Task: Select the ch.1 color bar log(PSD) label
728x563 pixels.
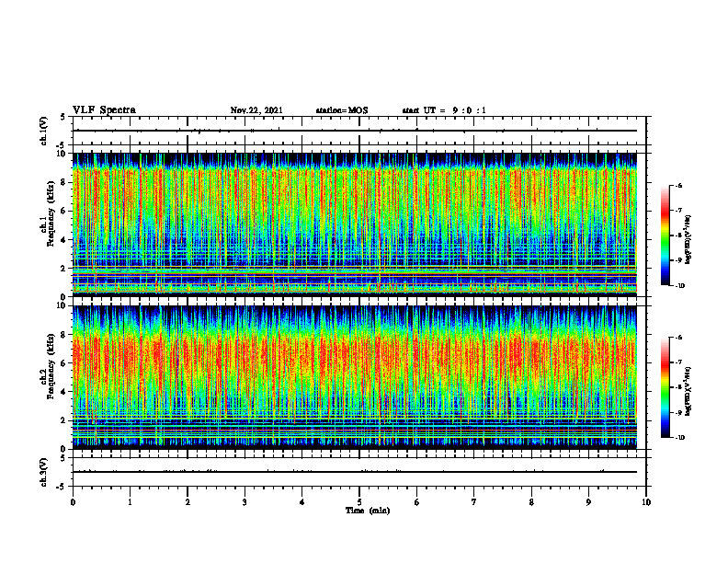Action: [x=689, y=239]
